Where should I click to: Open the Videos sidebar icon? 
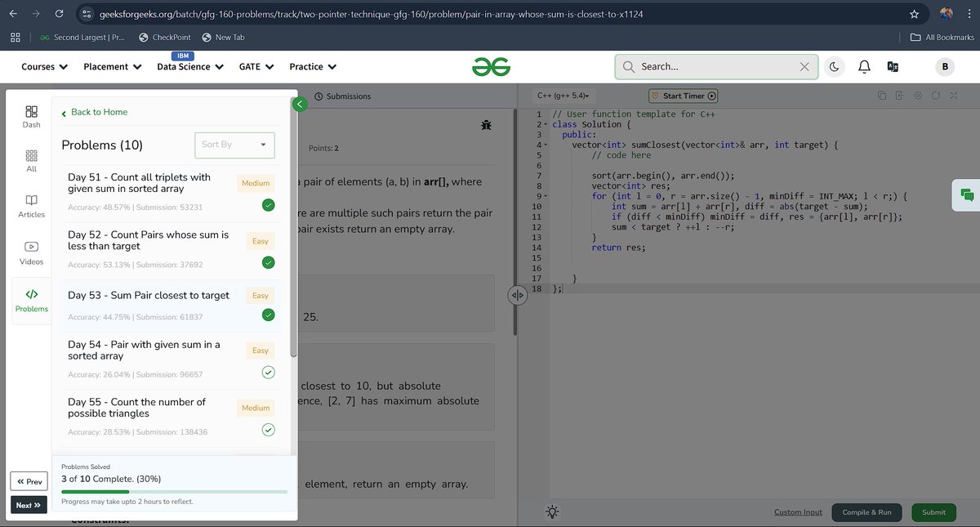pos(31,252)
